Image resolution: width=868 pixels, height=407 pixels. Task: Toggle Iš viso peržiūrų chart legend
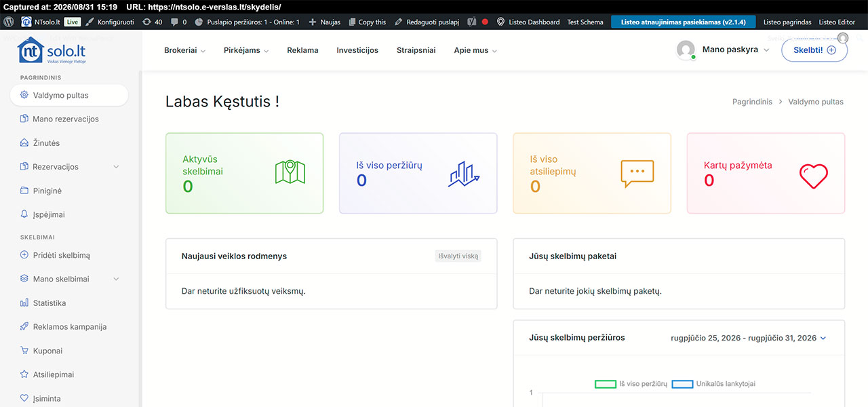coord(631,384)
